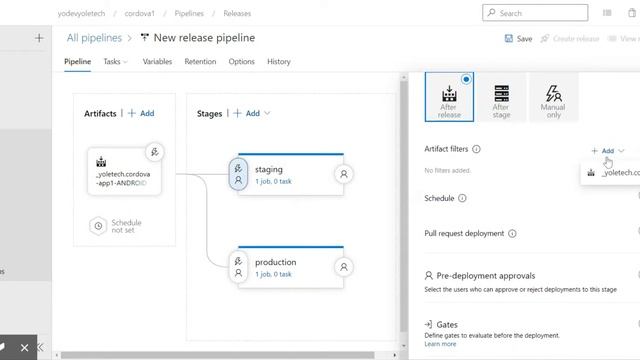Open the schedule clock icon

pos(98,226)
